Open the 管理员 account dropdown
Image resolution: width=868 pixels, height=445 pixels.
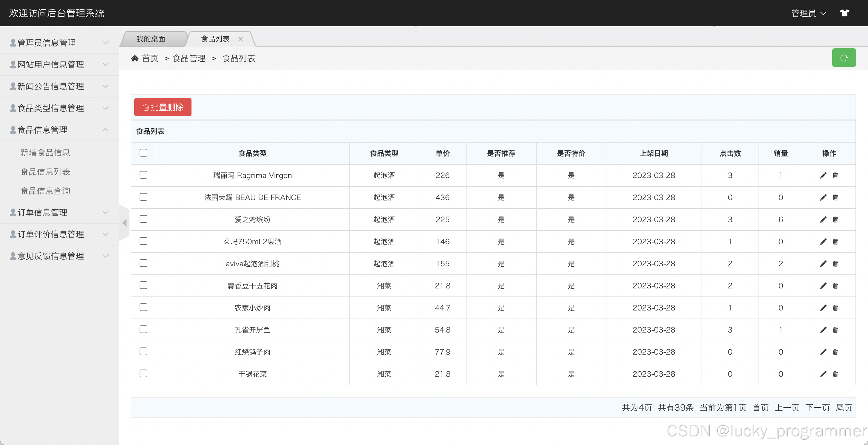pos(809,13)
